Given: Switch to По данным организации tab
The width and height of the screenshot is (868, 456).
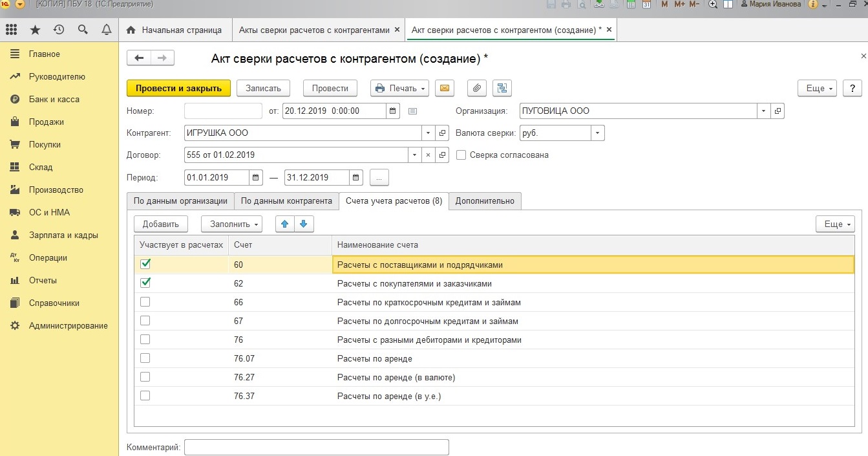Looking at the screenshot, I should [x=180, y=201].
